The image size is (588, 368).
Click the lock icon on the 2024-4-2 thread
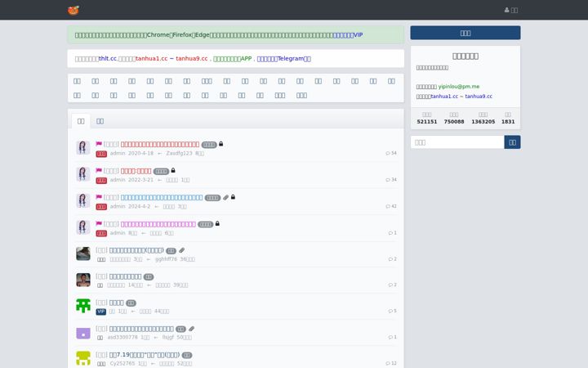[x=233, y=197]
